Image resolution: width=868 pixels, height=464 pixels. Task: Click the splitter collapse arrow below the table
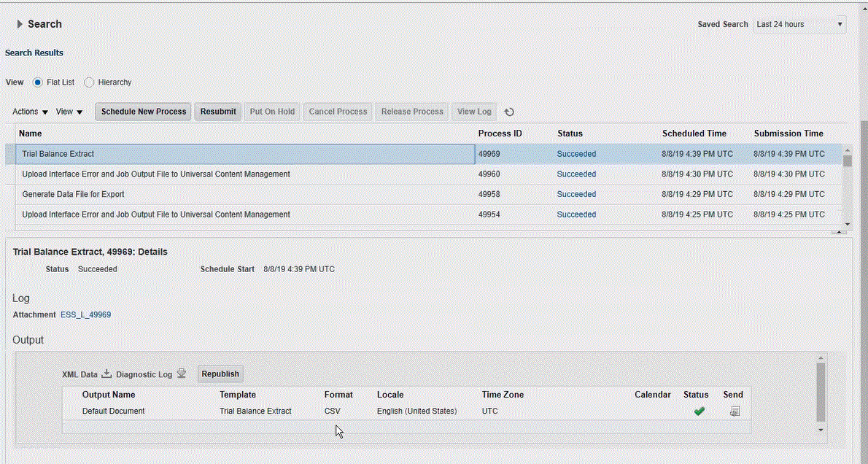click(x=838, y=231)
